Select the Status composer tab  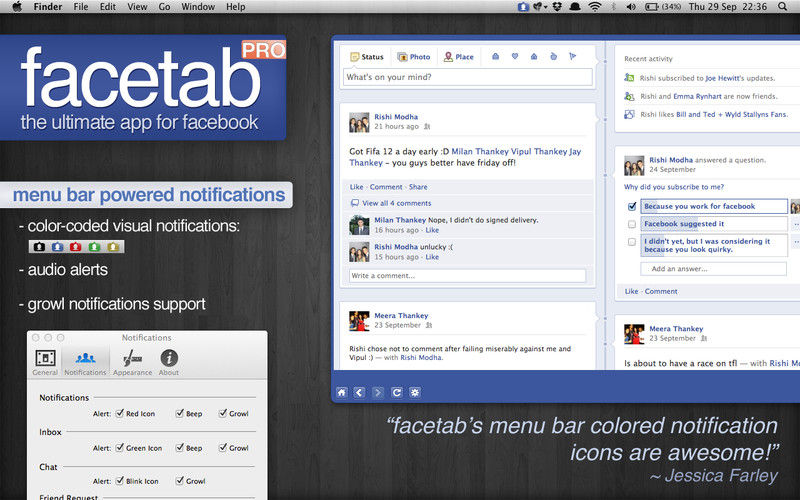pyautogui.click(x=367, y=57)
